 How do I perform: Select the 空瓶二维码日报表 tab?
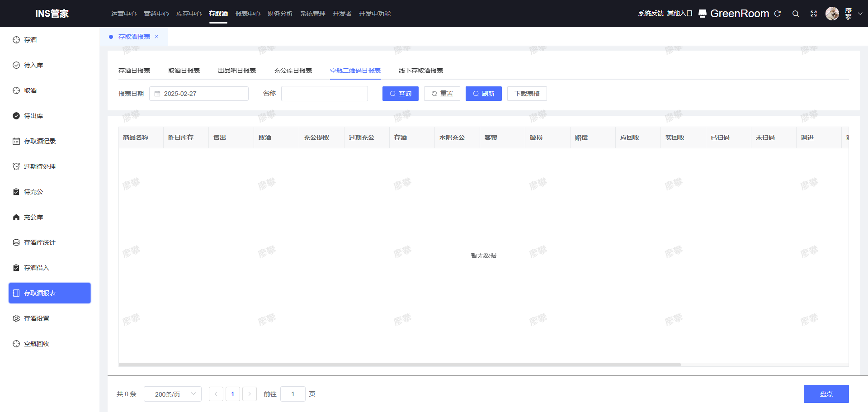coord(355,71)
